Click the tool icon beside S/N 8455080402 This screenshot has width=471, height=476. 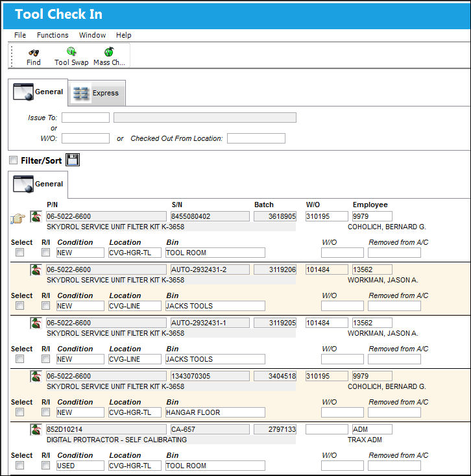[x=36, y=217]
